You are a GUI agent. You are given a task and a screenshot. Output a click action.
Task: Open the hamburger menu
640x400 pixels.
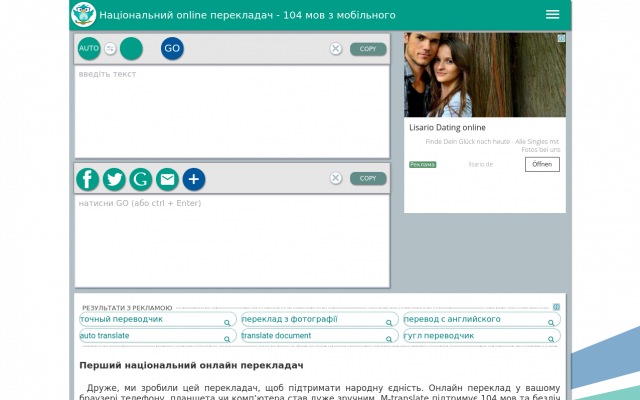552,14
